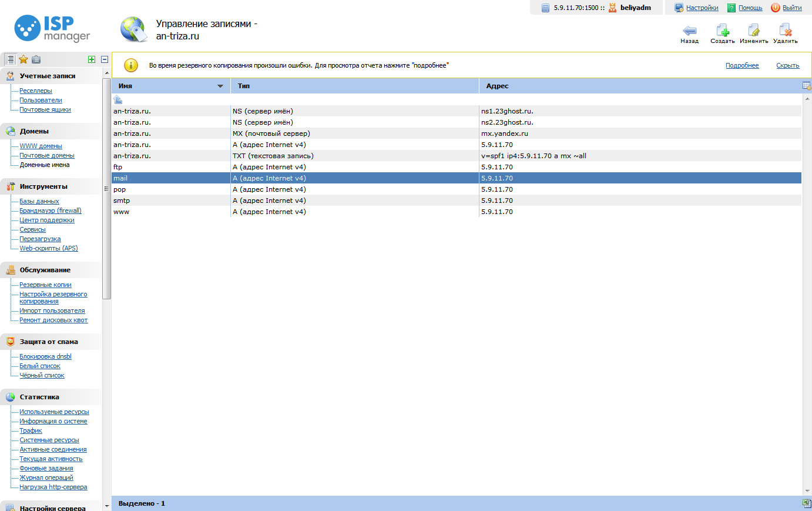Click the green Помощь question-mark icon

click(x=732, y=8)
